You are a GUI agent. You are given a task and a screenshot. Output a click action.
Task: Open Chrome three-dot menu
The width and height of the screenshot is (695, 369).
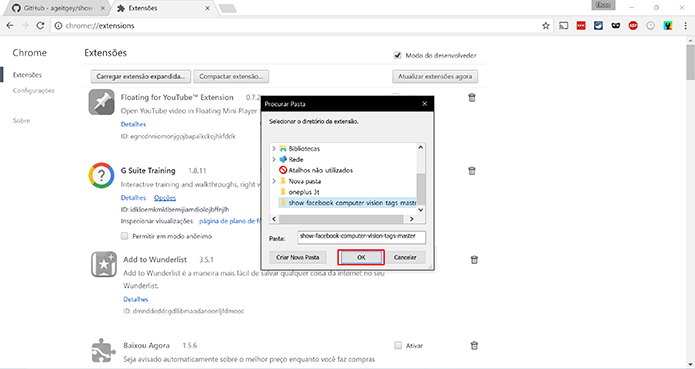(x=685, y=26)
